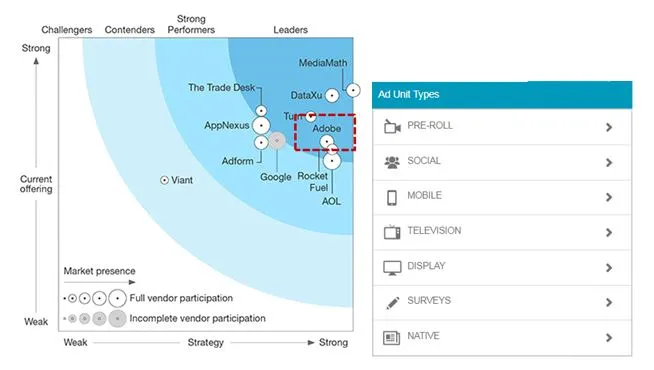Select the NATIVE ad unit entry
The height and width of the screenshot is (370, 654).
(502, 337)
